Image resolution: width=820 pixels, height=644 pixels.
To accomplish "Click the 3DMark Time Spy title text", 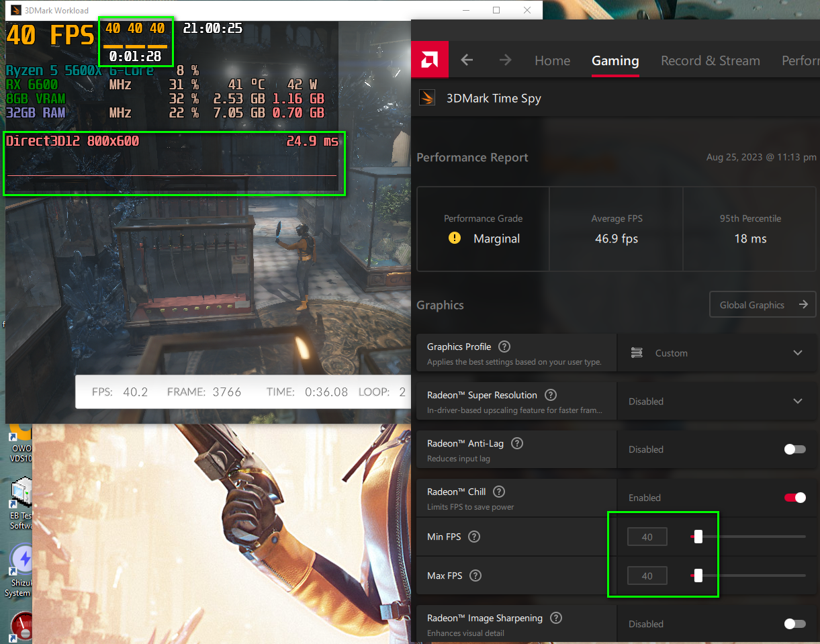I will point(494,98).
